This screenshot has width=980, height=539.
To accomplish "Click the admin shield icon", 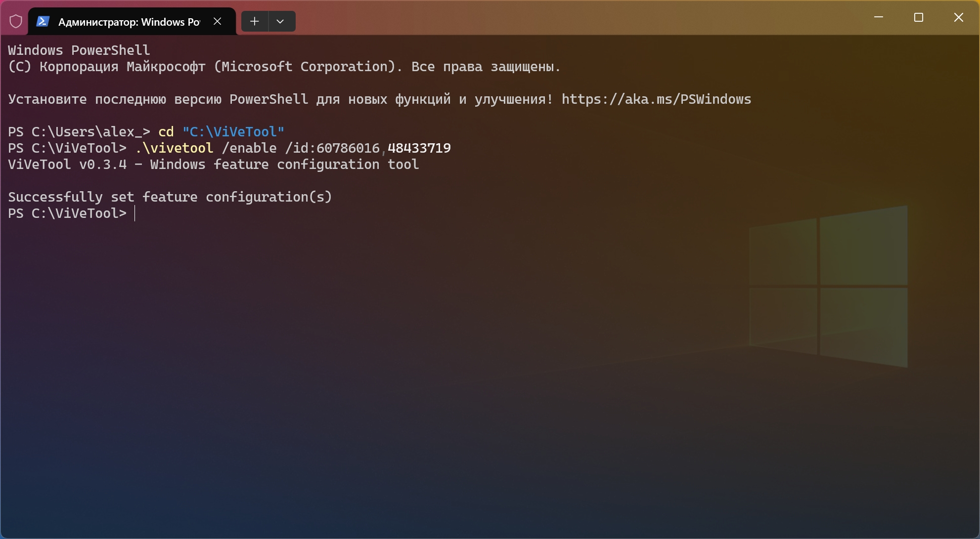I will [x=16, y=21].
